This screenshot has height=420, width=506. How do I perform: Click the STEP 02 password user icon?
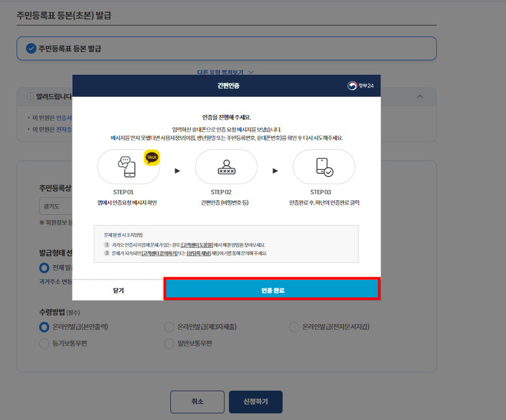coord(227,167)
